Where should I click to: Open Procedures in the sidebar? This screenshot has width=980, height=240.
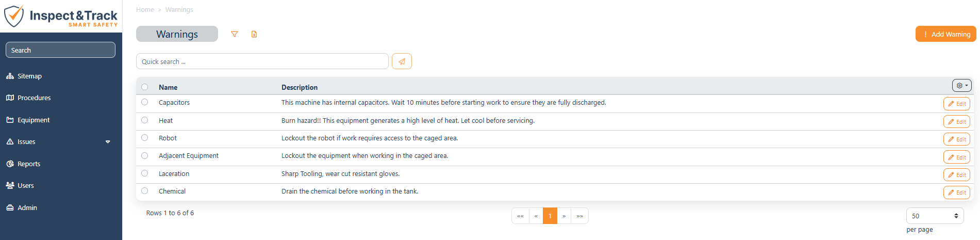[x=34, y=98]
